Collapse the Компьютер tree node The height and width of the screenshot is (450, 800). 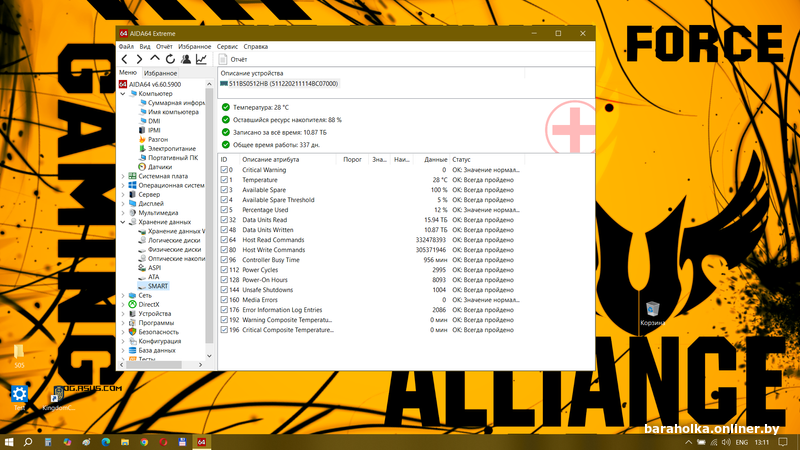click(123, 94)
